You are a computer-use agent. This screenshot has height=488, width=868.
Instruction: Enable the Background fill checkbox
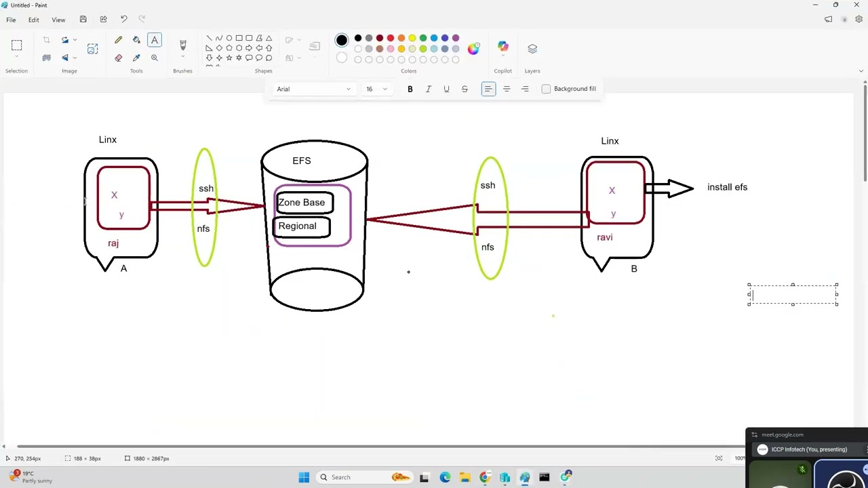(546, 89)
